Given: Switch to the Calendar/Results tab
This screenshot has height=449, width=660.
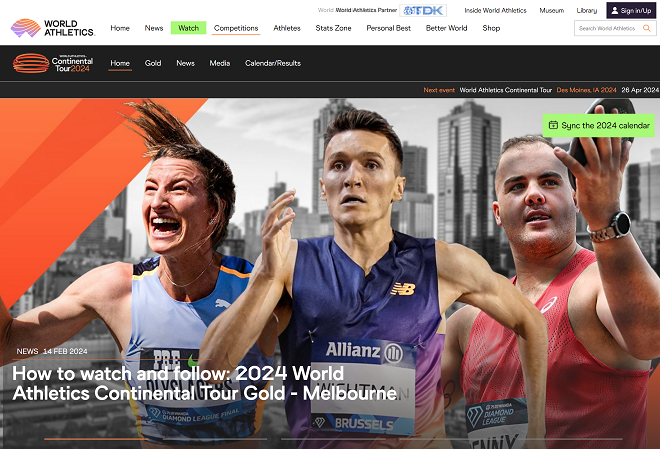Looking at the screenshot, I should tap(273, 63).
